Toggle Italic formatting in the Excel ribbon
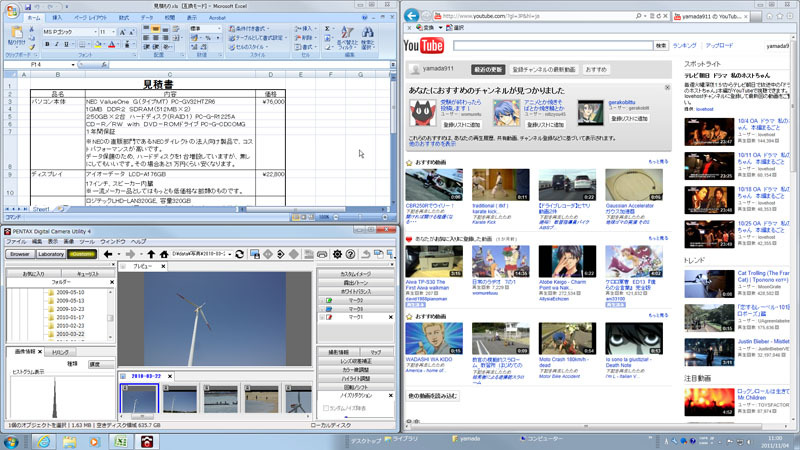This screenshot has width=800, height=450. pos(57,45)
